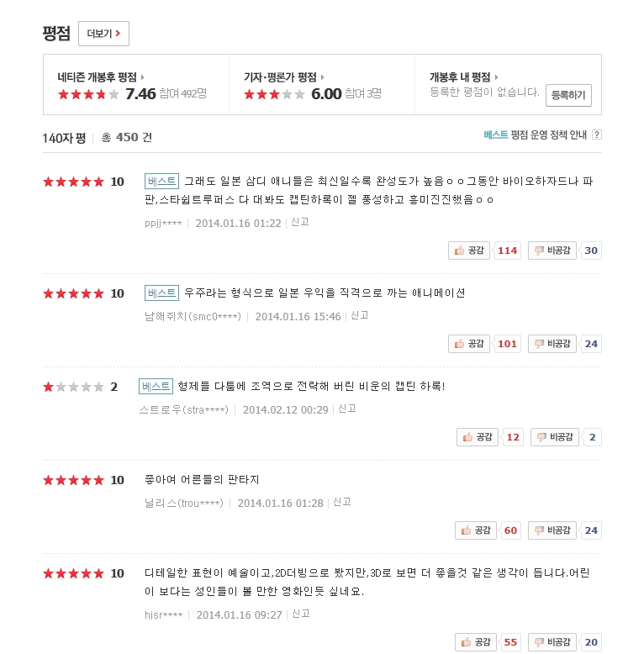Click 비공감 thumbs-down on ppjj**** review

(x=552, y=251)
